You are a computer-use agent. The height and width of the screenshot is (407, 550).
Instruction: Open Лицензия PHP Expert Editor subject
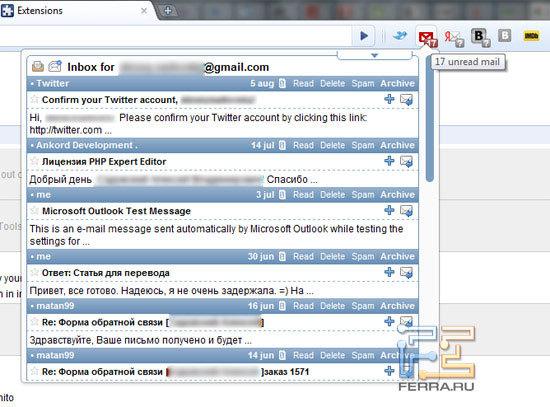(x=104, y=161)
